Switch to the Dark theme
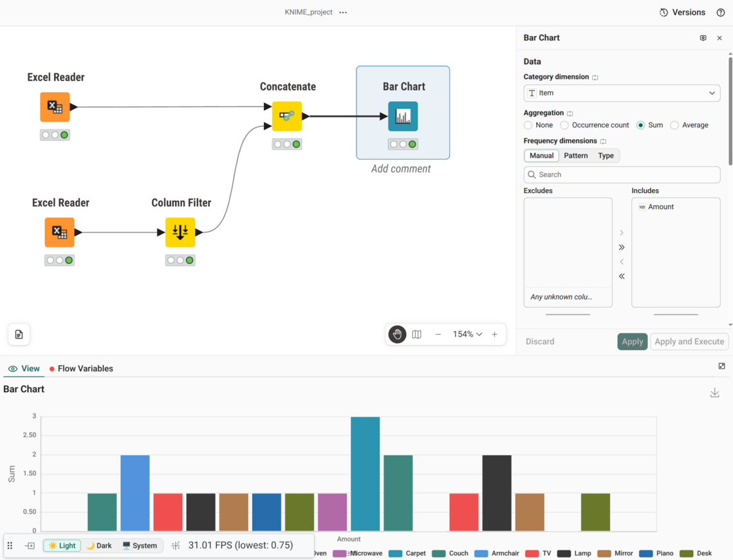 [99, 545]
